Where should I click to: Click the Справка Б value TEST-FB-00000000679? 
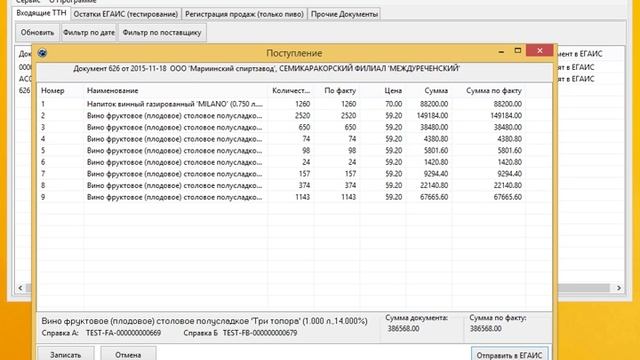[x=260, y=333]
